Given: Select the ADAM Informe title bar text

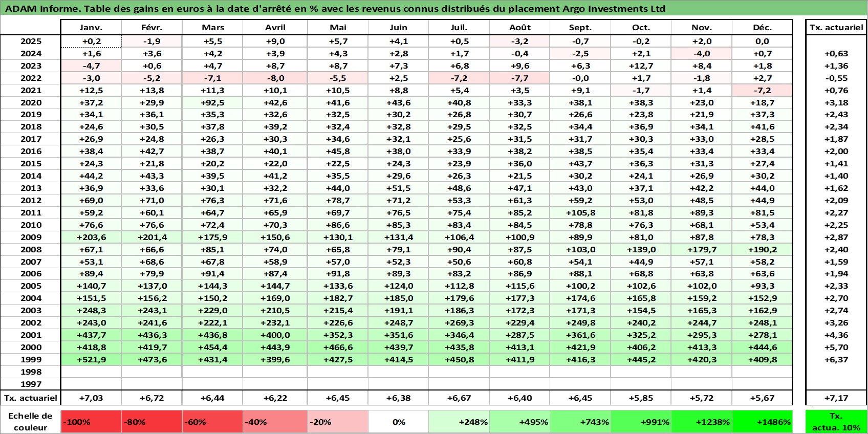Looking at the screenshot, I should coord(335,9).
